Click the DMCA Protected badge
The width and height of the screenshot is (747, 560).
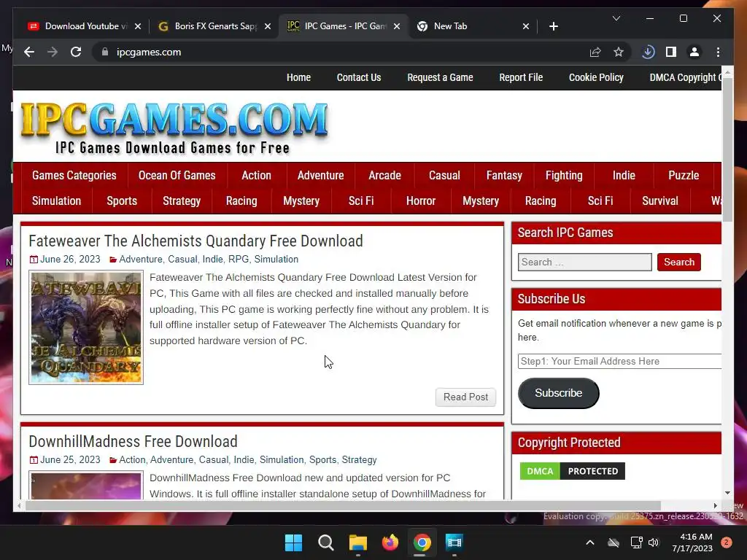pyautogui.click(x=572, y=472)
